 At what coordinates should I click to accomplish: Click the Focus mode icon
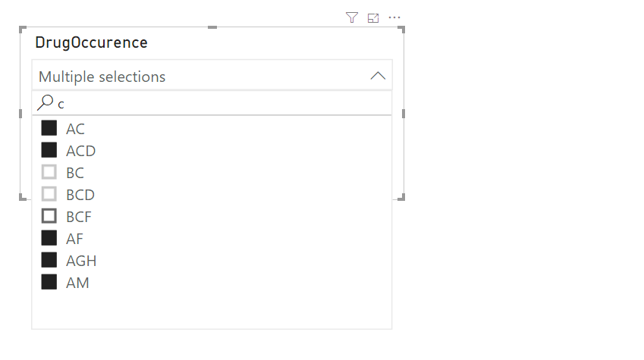tap(372, 17)
